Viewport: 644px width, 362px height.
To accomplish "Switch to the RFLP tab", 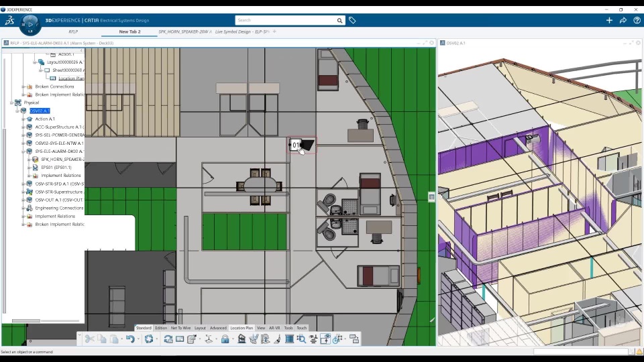I will click(73, 32).
